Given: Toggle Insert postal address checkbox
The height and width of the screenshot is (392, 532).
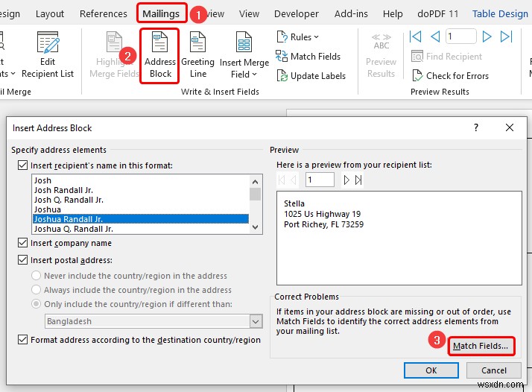Looking at the screenshot, I should coord(22,260).
